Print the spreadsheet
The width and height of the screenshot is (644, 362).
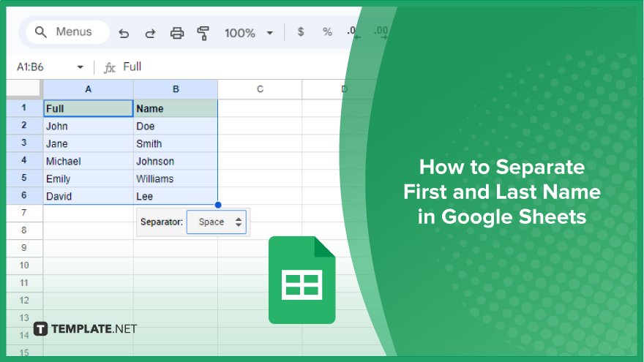coord(177,33)
